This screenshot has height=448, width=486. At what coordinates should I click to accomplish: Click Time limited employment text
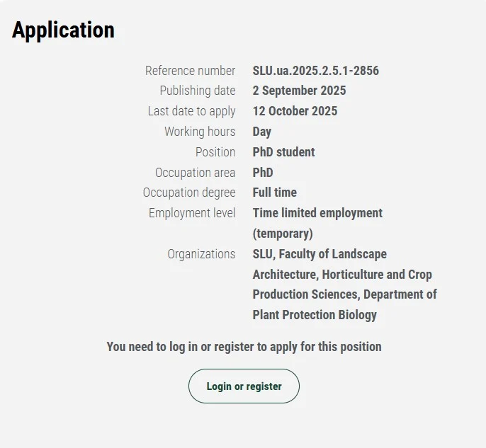point(317,213)
